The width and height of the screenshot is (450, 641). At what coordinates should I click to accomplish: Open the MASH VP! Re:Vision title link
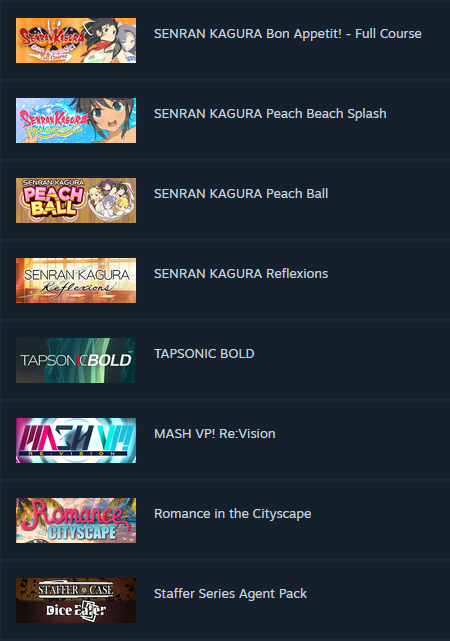215,433
